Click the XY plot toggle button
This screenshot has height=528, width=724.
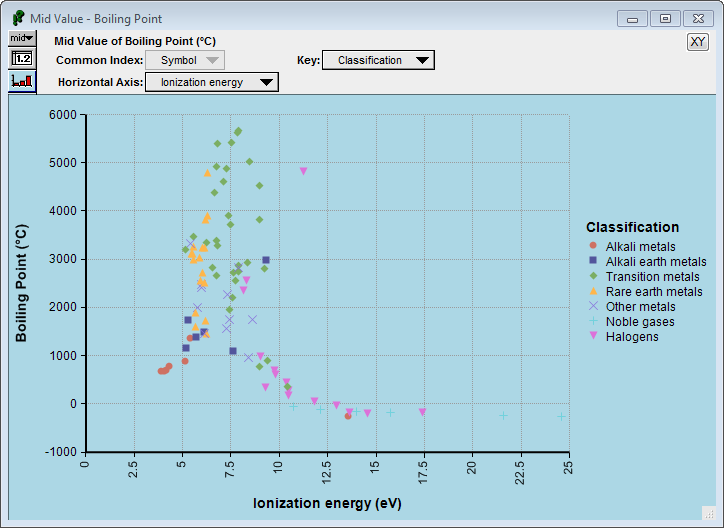697,42
